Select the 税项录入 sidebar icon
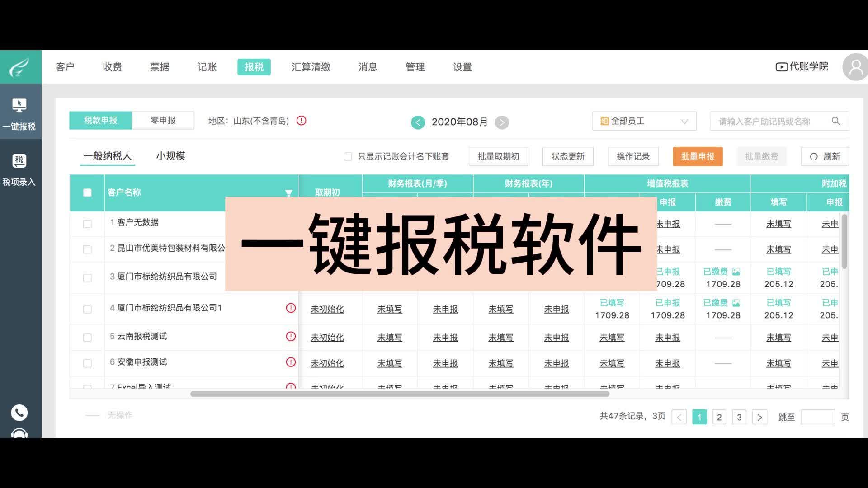The width and height of the screenshot is (868, 488). [19, 169]
